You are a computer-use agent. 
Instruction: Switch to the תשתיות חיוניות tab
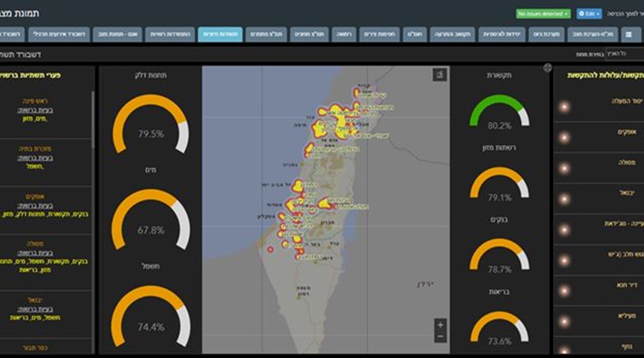(220, 35)
